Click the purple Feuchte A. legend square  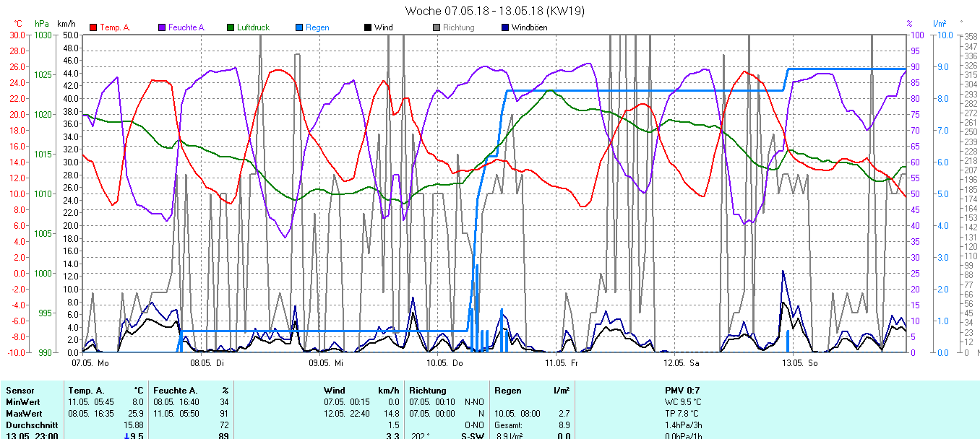point(162,27)
